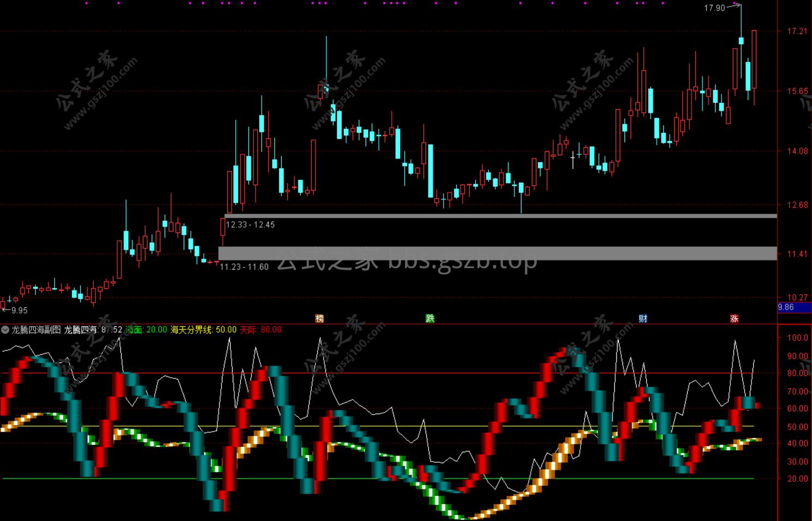The height and width of the screenshot is (521, 812).
Task: Click the 70.00 indicator axis label
Action: tap(797, 391)
